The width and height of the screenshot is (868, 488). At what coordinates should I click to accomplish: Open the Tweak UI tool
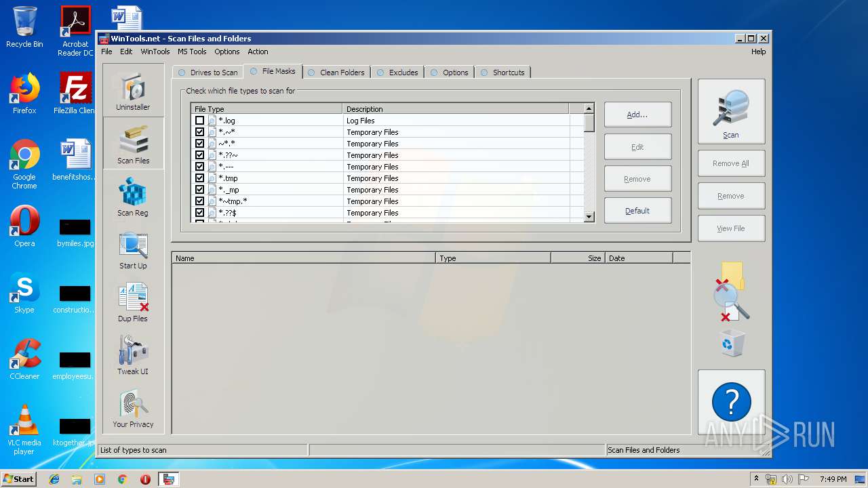(x=133, y=354)
